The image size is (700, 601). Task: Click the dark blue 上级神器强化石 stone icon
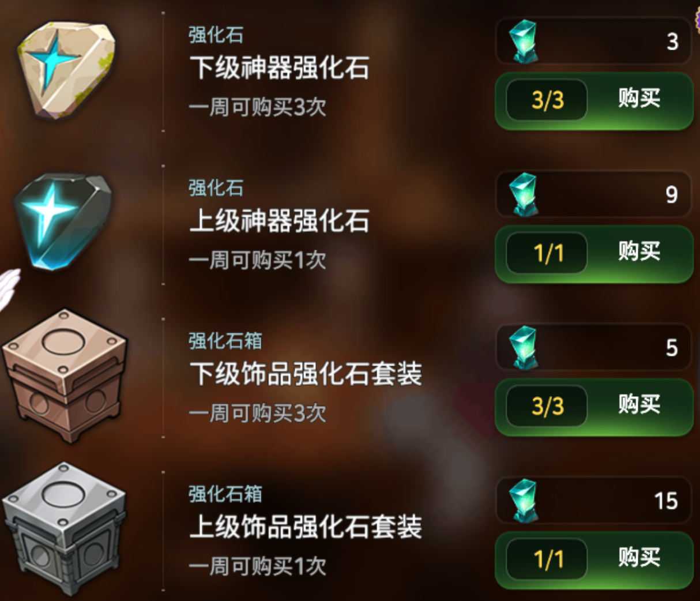coord(63,222)
